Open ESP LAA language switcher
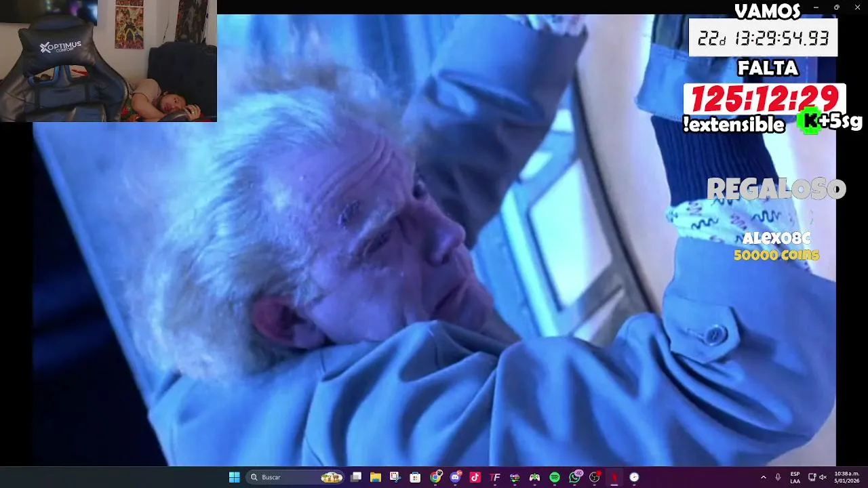 [795, 477]
